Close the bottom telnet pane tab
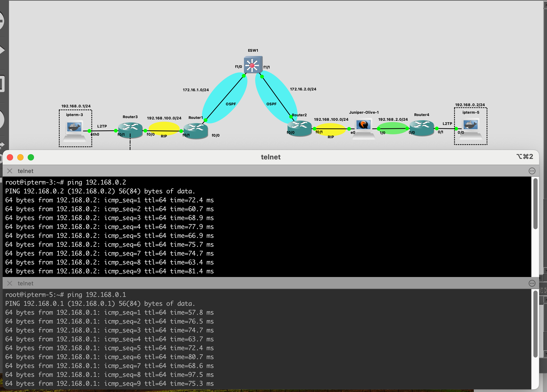 click(x=10, y=283)
